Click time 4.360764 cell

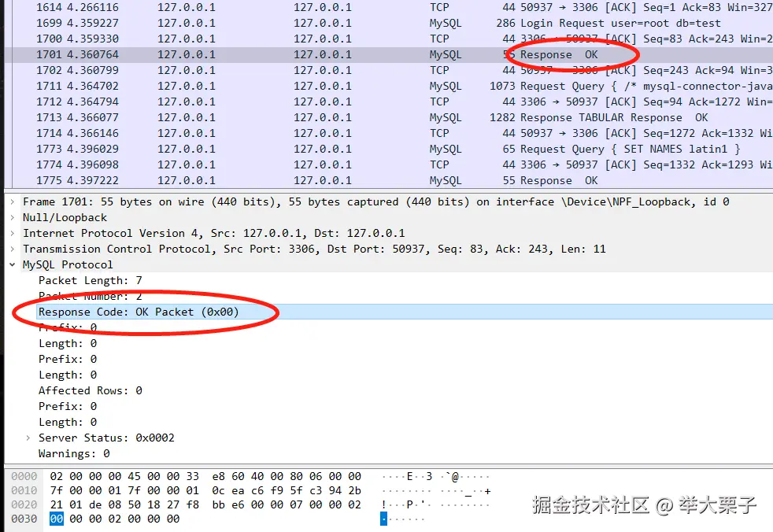click(x=93, y=55)
